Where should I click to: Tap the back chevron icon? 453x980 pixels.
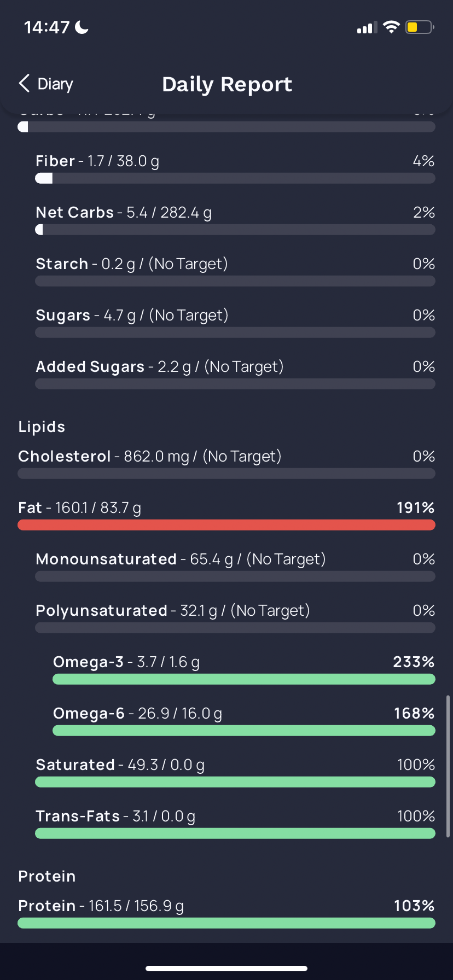pos(24,84)
